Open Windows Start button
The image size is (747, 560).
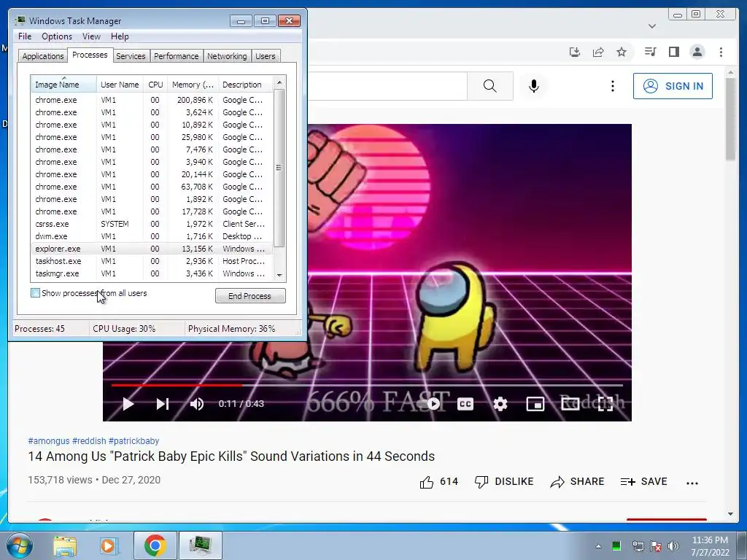pyautogui.click(x=20, y=545)
